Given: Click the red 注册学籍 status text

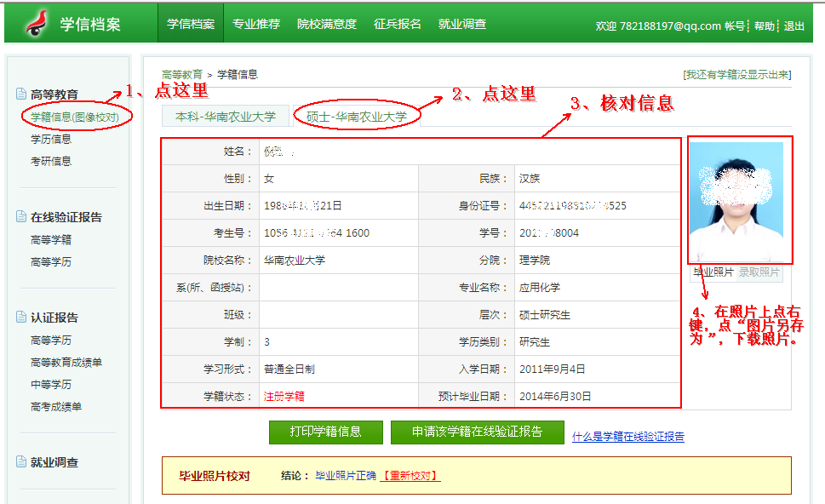Looking at the screenshot, I should tap(284, 396).
